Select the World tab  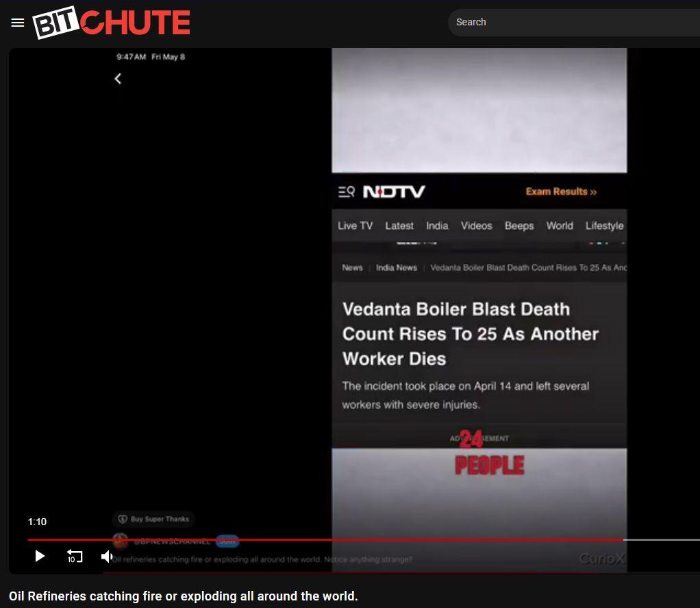pyautogui.click(x=560, y=226)
